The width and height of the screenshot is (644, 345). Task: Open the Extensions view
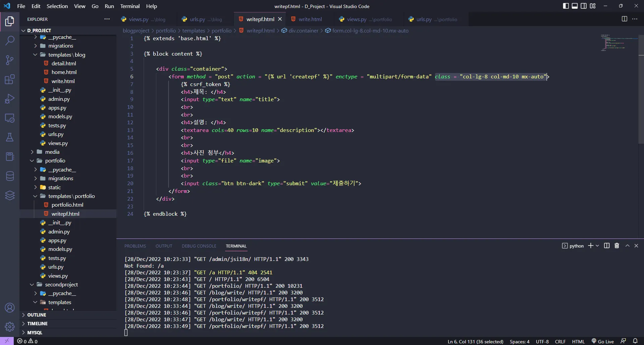point(10,79)
